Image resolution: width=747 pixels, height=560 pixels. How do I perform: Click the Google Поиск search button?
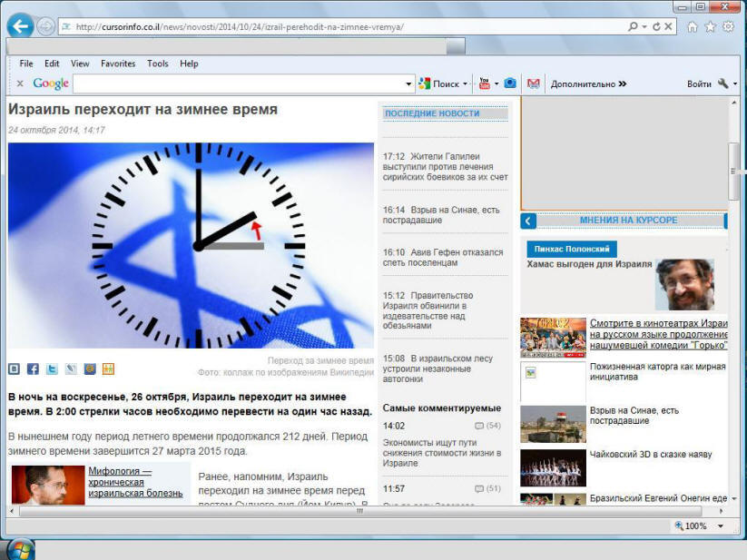point(439,84)
